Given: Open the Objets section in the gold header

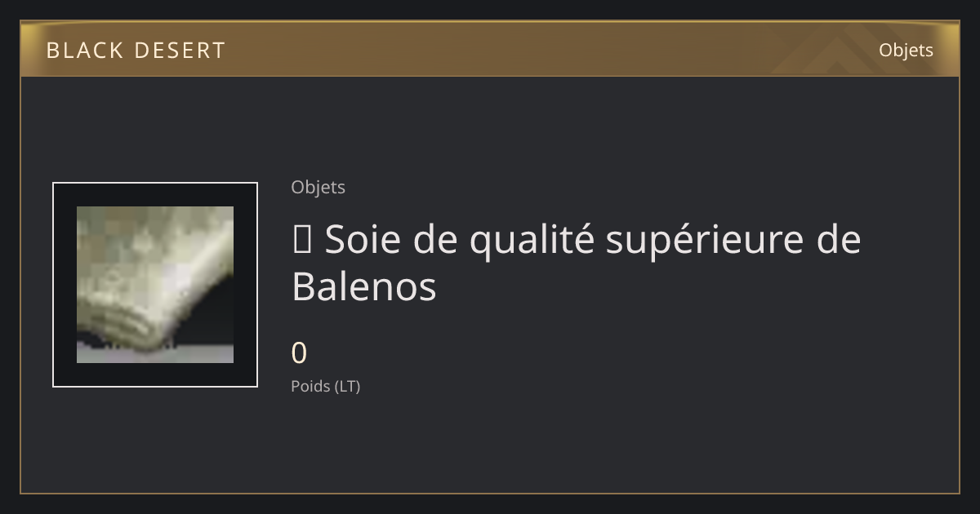Looking at the screenshot, I should point(906,50).
